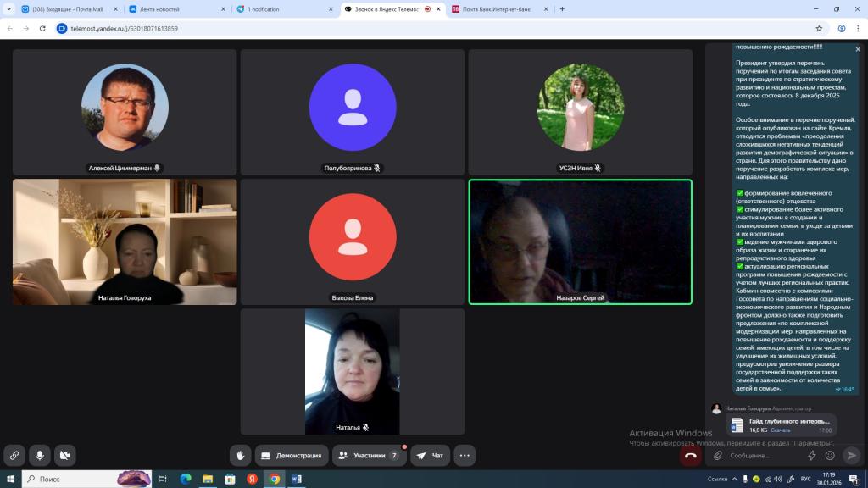Toggle the Чат panel

pyautogui.click(x=431, y=455)
